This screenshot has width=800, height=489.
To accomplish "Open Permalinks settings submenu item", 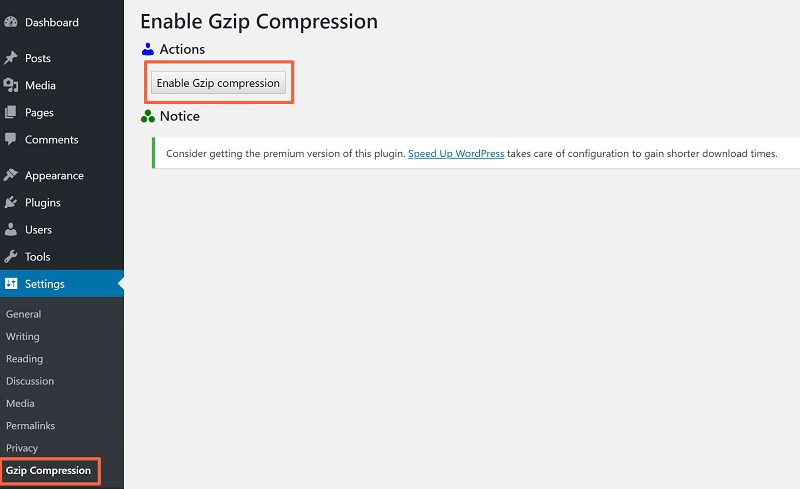I will pyautogui.click(x=31, y=425).
